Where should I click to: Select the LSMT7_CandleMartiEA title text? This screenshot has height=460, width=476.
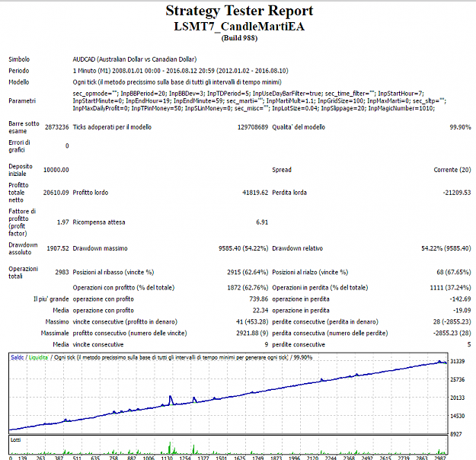239,27
